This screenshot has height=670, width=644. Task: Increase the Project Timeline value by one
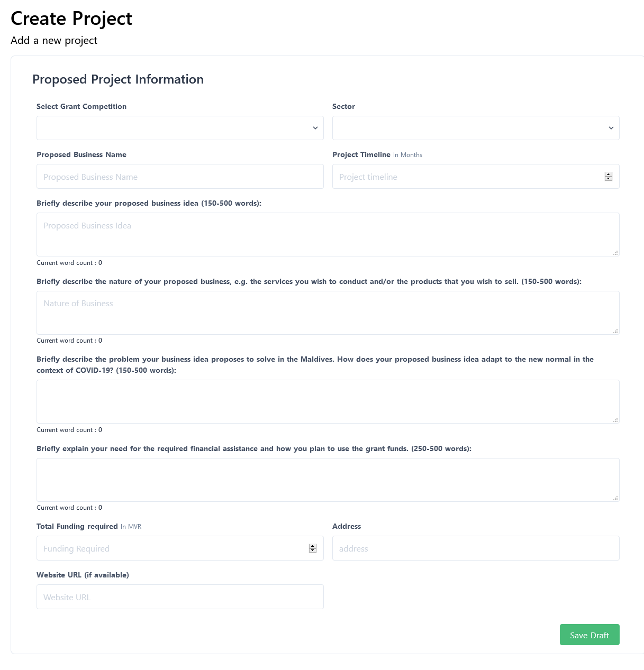[x=609, y=175]
